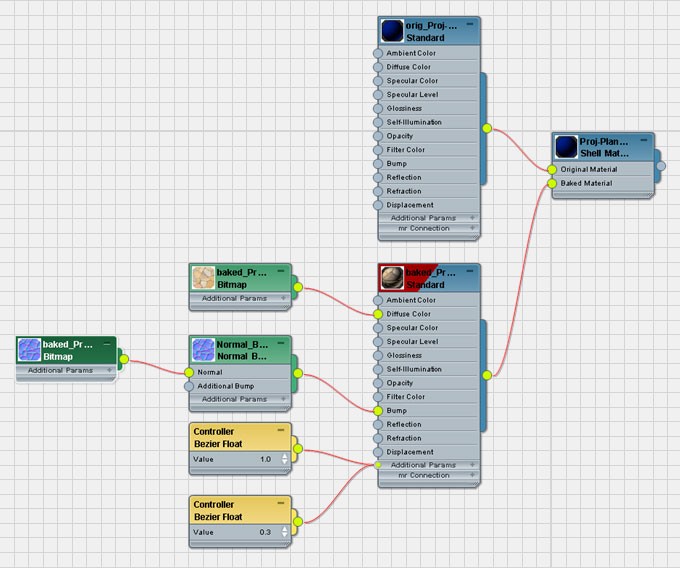Screen dimensions: 680x568
Task: Click baked_Pr Standard node's Reflection socket
Action: [378, 424]
